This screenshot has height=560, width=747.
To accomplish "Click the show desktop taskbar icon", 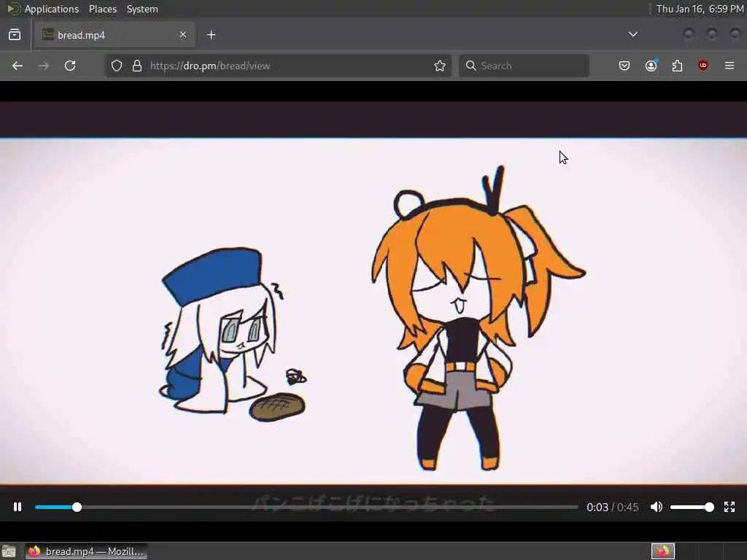I will [9, 551].
